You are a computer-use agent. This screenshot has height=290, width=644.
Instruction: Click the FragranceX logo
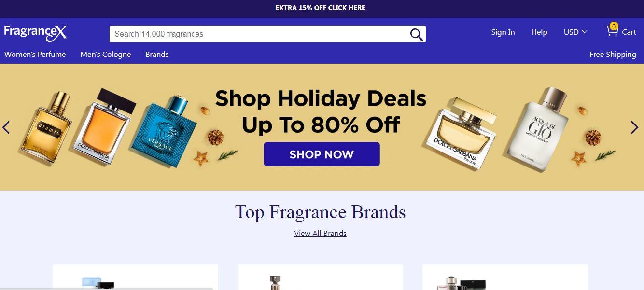(x=35, y=32)
